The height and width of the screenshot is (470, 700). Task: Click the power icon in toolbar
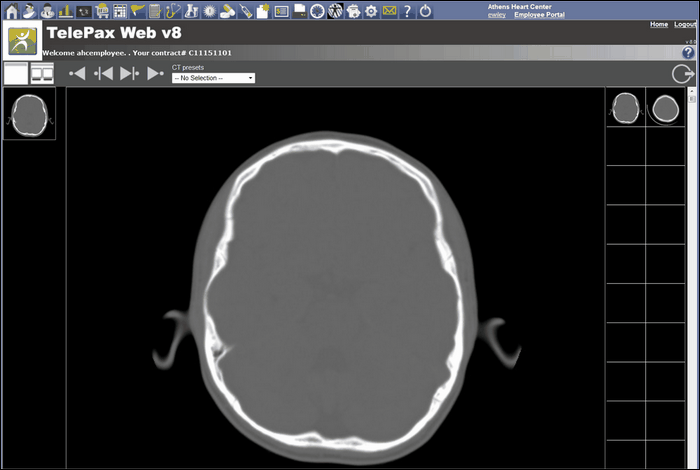click(x=425, y=11)
